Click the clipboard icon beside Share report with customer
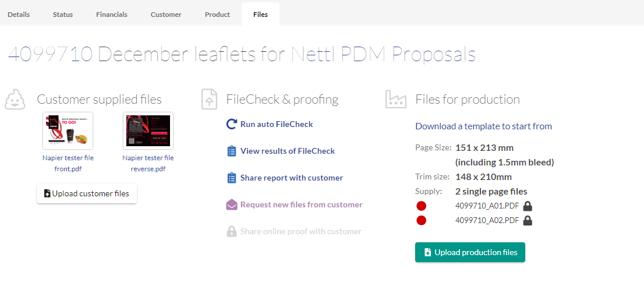The image size is (644, 286). [232, 178]
